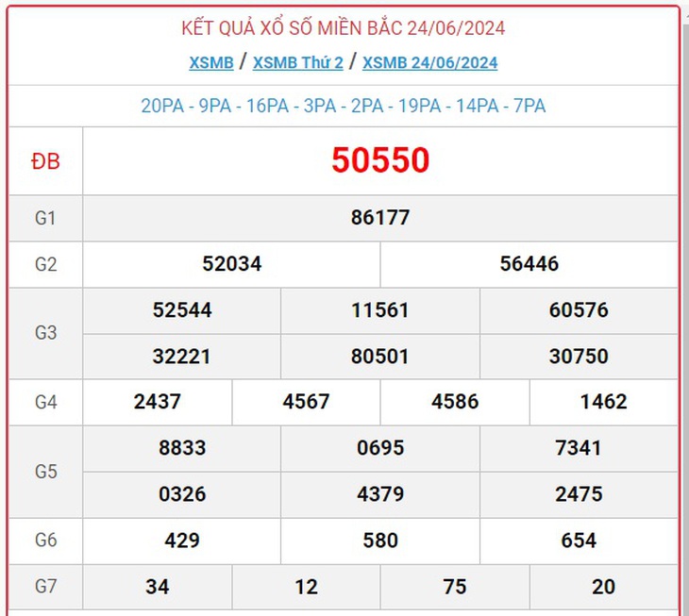Screen dimensions: 689x616
Task: Click the special prize number 50550
Action: tap(380, 159)
